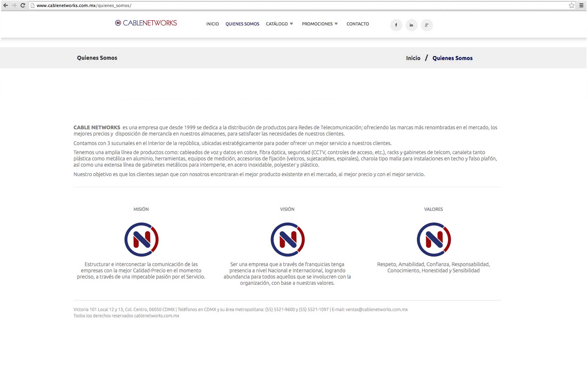
Task: Select the Quienes Somos page title
Action: pos(97,58)
